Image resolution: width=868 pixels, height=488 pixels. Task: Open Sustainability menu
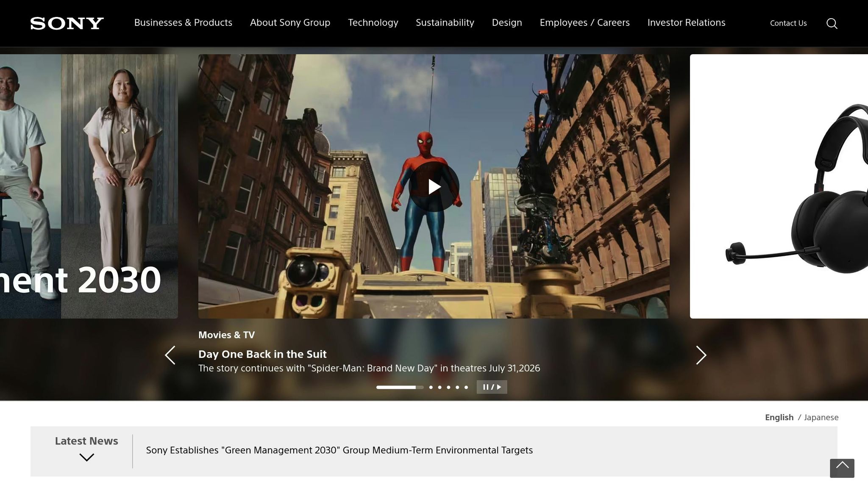[x=445, y=22]
